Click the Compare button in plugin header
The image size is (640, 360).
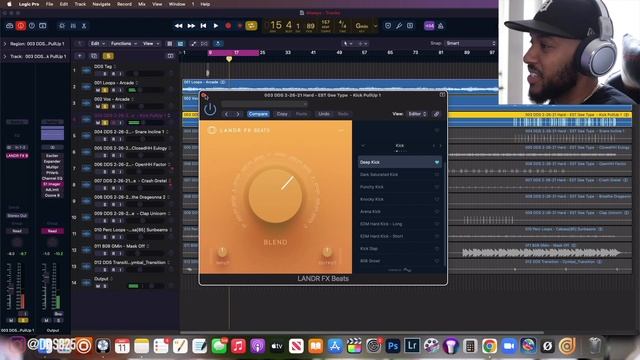pyautogui.click(x=258, y=114)
